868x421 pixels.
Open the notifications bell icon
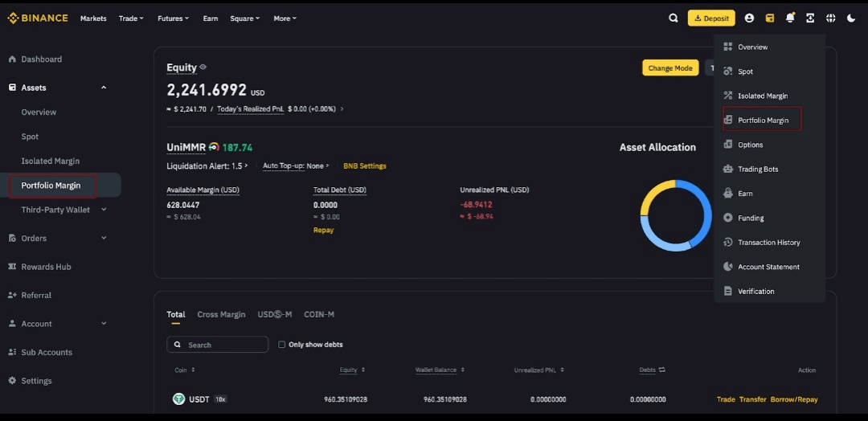tap(790, 18)
